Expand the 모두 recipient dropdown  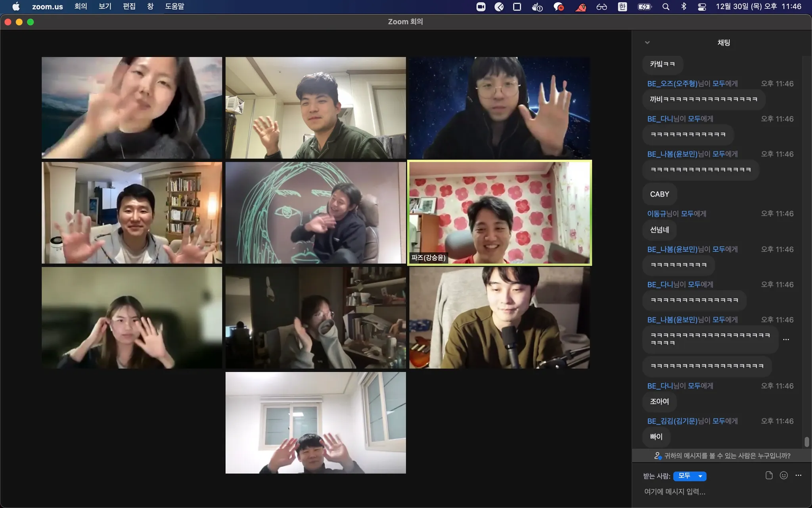click(x=690, y=476)
